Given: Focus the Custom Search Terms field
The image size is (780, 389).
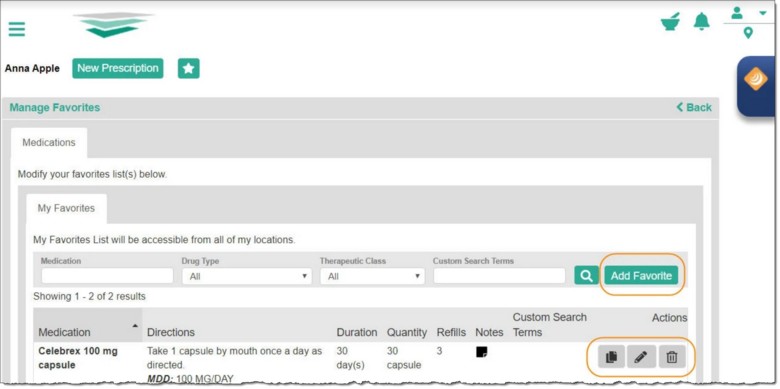Looking at the screenshot, I should click(499, 276).
